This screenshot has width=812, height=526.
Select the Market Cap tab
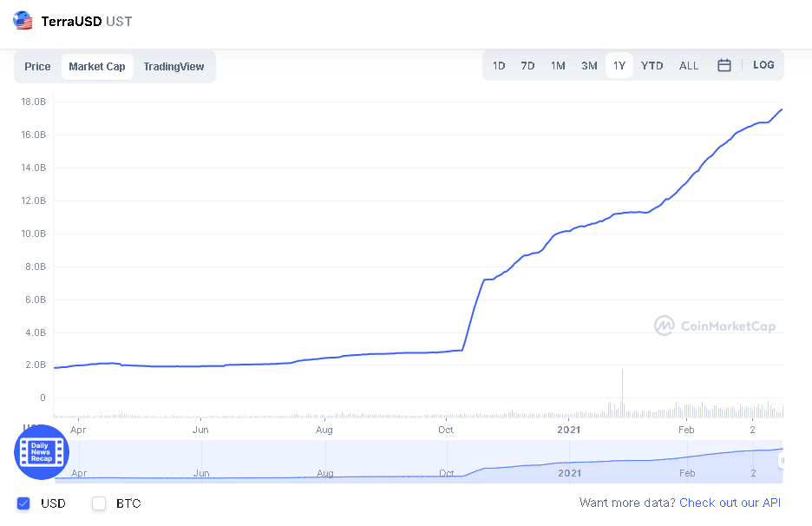click(x=97, y=66)
